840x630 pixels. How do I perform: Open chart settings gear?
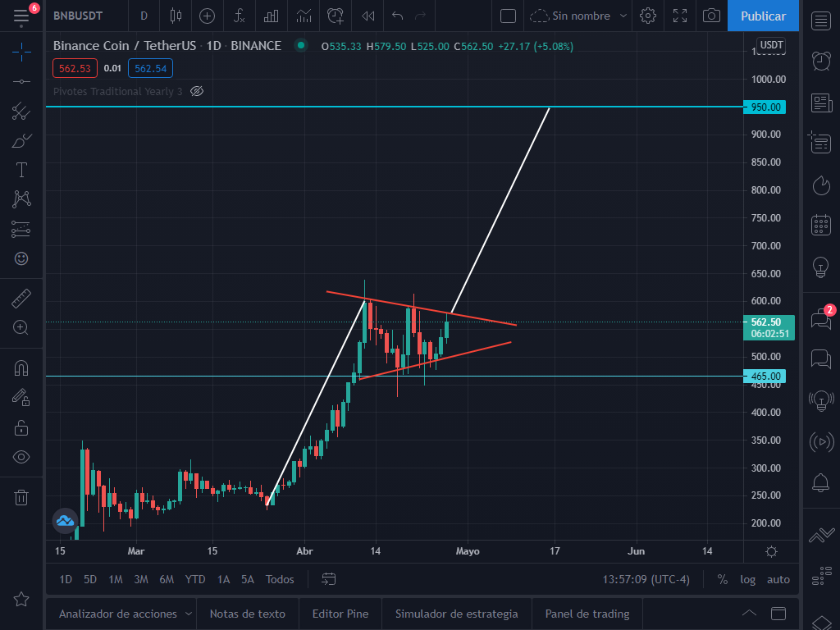[x=648, y=16]
